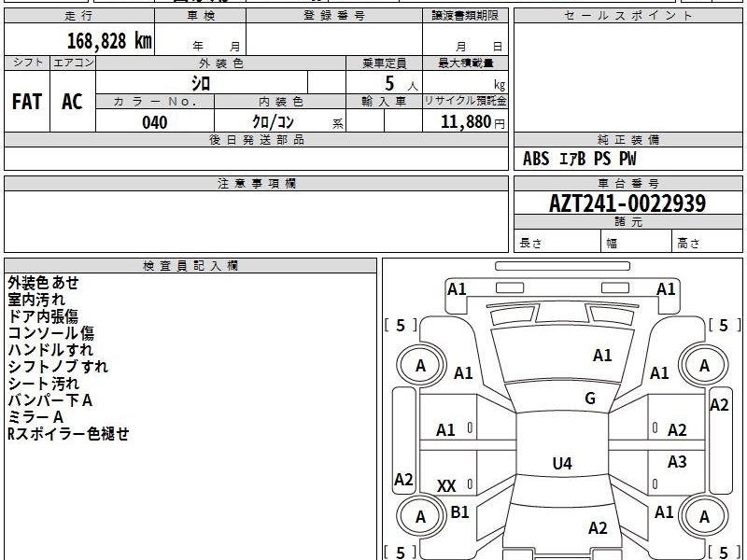Select the 高さ height cell
Image resolution: width=747 pixels, height=560 pixels.
tap(707, 241)
